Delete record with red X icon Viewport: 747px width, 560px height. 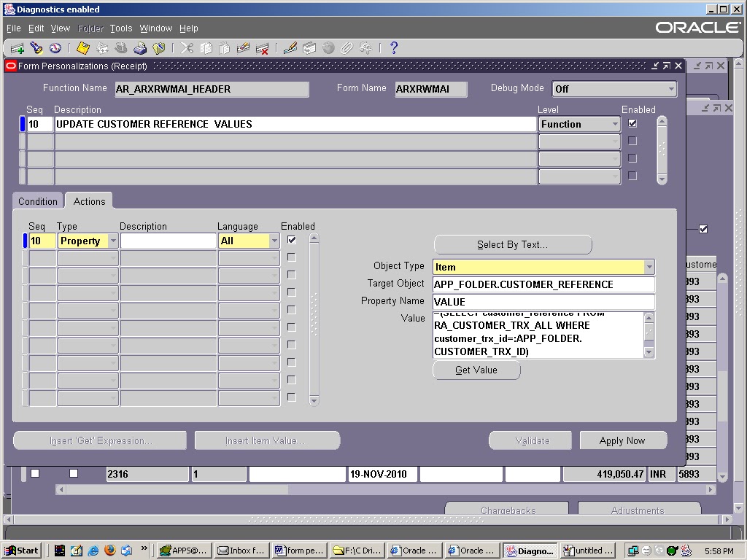(262, 48)
